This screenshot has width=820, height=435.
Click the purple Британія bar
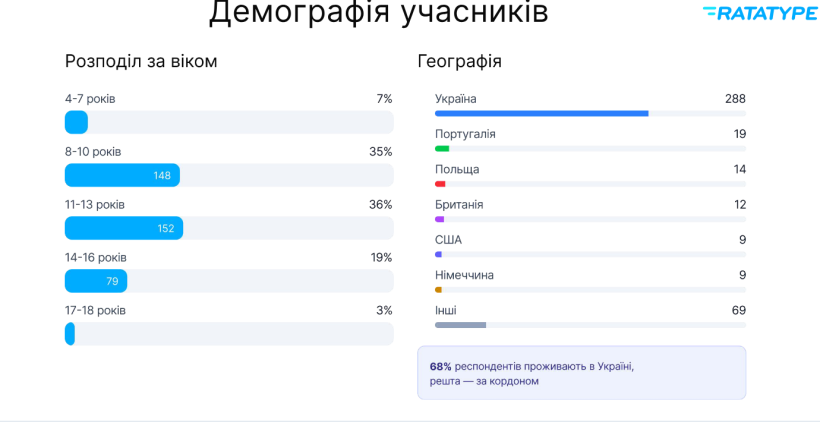pyautogui.click(x=439, y=219)
